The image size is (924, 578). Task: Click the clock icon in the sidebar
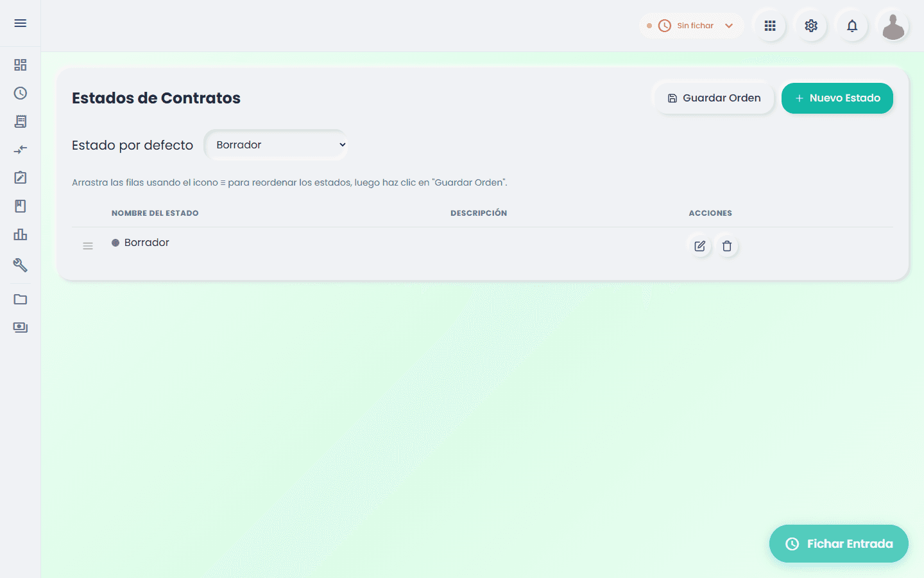(21, 93)
